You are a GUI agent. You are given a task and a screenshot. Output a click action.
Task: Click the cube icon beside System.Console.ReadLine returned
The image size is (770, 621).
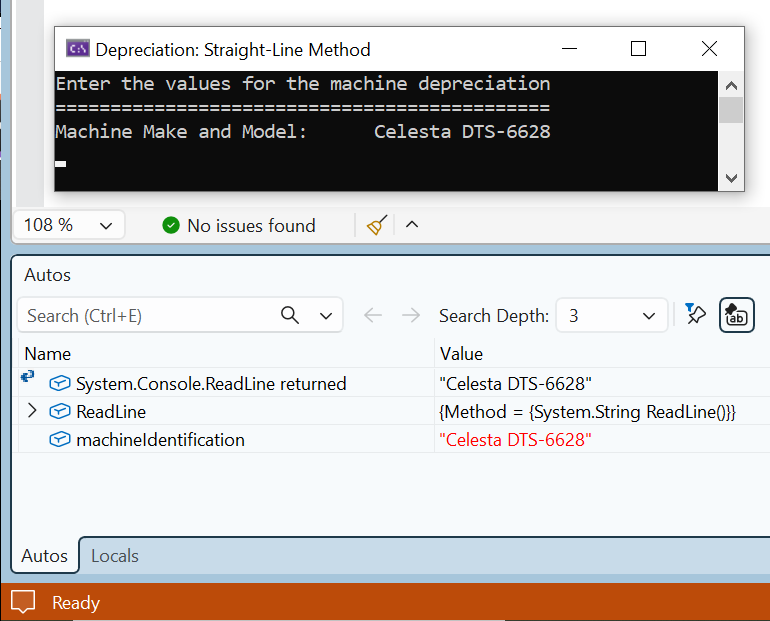(x=59, y=383)
